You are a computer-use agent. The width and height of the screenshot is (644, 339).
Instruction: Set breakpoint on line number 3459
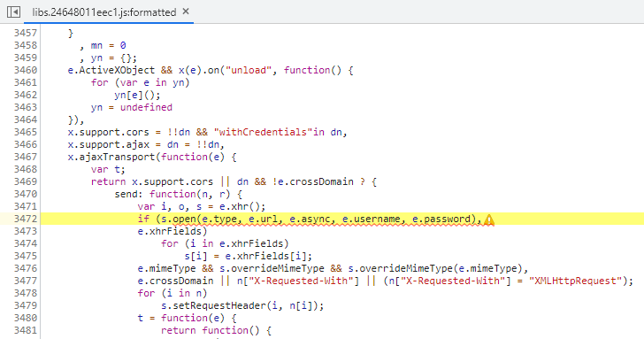point(26,58)
